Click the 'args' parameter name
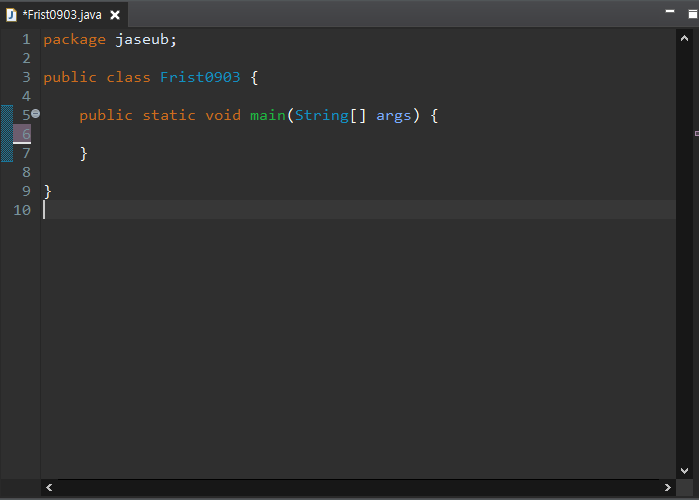Image resolution: width=699 pixels, height=500 pixels. (x=393, y=116)
